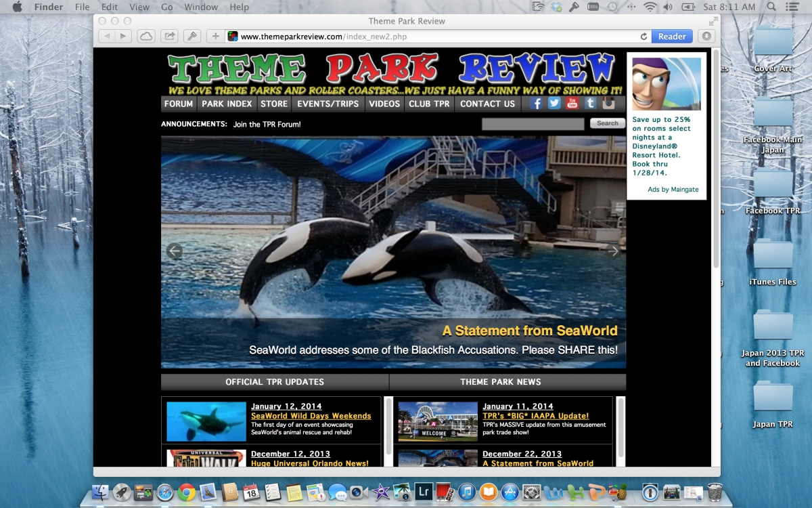Screen dimensions: 812x508
Task: Click the volume icon in menu bar
Action: (x=669, y=7)
